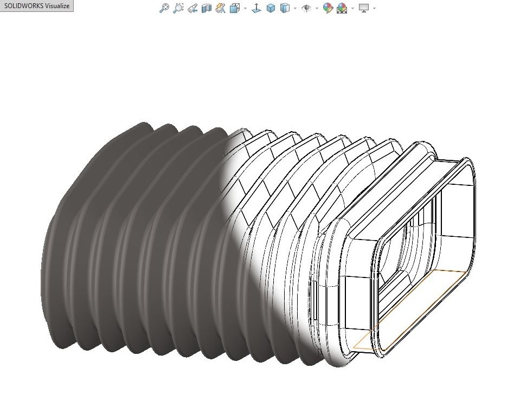Image resolution: width=520 pixels, height=420 pixels.
Task: Click the shaded blue cube display icon
Action: 271,8
